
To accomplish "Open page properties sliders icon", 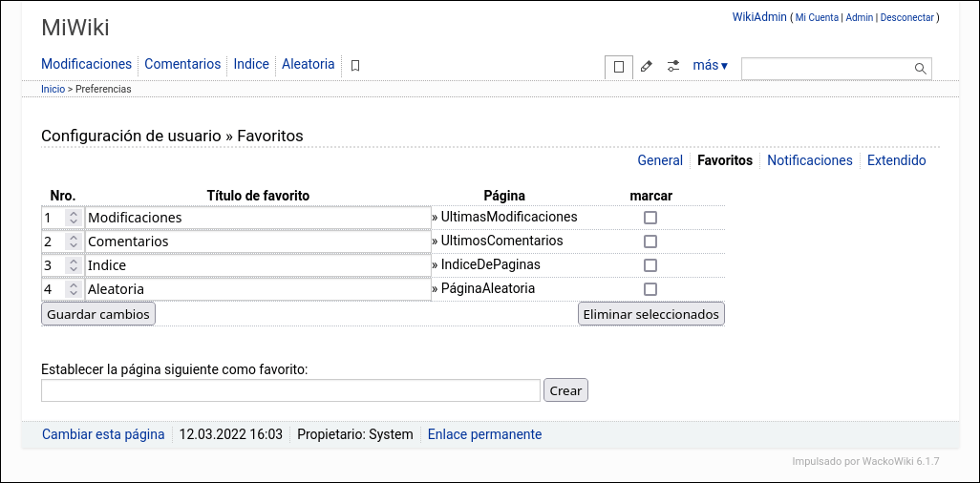I will pyautogui.click(x=673, y=67).
